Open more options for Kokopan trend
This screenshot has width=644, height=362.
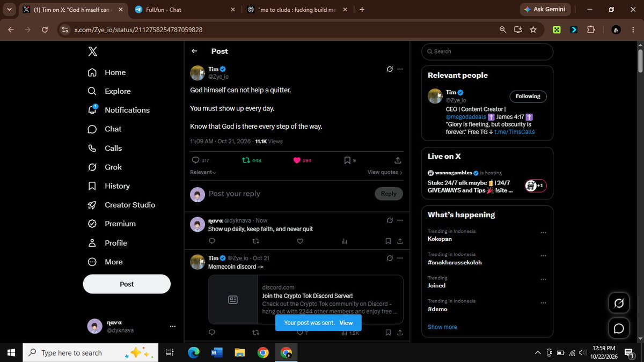click(x=543, y=233)
